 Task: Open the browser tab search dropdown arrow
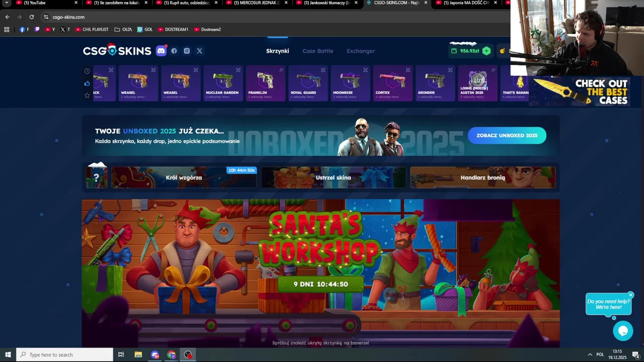coord(7,3)
